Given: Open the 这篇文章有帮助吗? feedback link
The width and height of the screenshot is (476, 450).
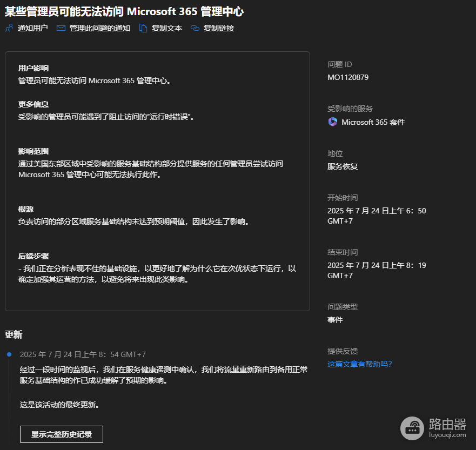Looking at the screenshot, I should 360,364.
